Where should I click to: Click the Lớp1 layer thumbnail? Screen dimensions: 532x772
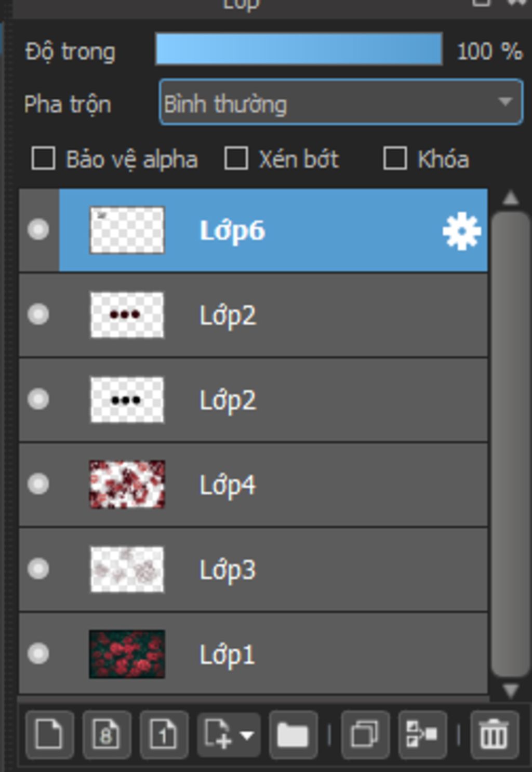[x=127, y=654]
